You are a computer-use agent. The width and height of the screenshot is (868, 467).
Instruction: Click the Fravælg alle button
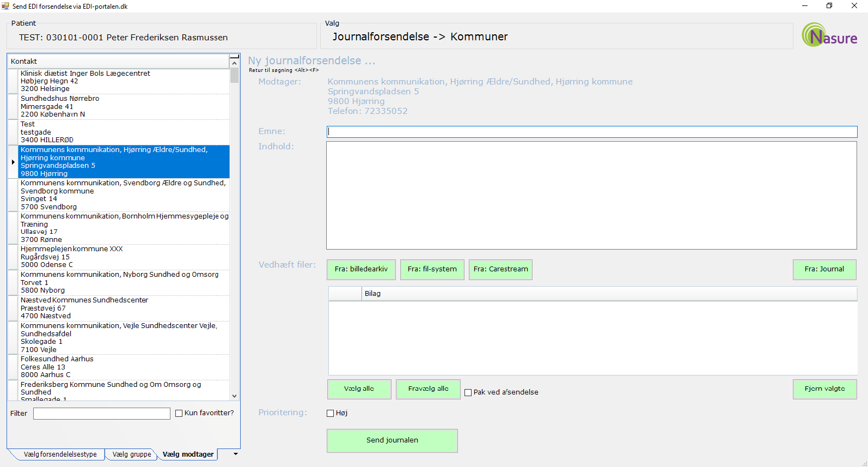pyautogui.click(x=428, y=389)
